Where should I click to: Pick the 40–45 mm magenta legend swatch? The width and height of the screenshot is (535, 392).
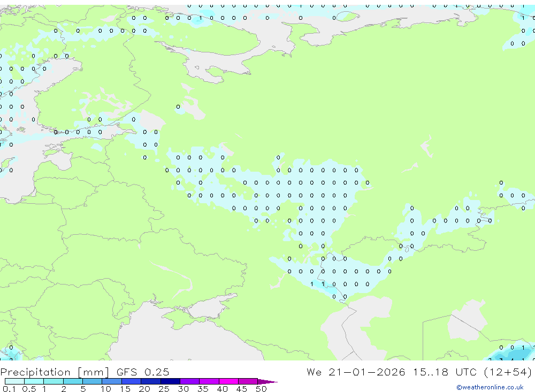tap(228, 381)
